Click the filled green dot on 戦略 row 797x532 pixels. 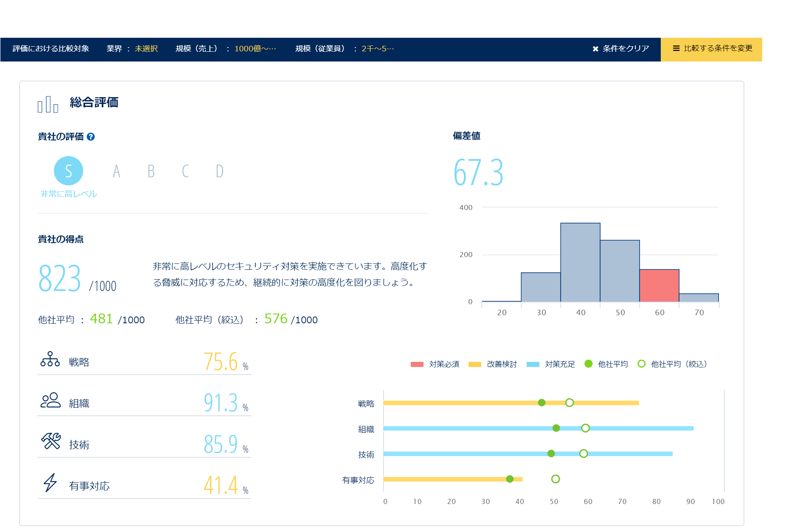pyautogui.click(x=542, y=403)
